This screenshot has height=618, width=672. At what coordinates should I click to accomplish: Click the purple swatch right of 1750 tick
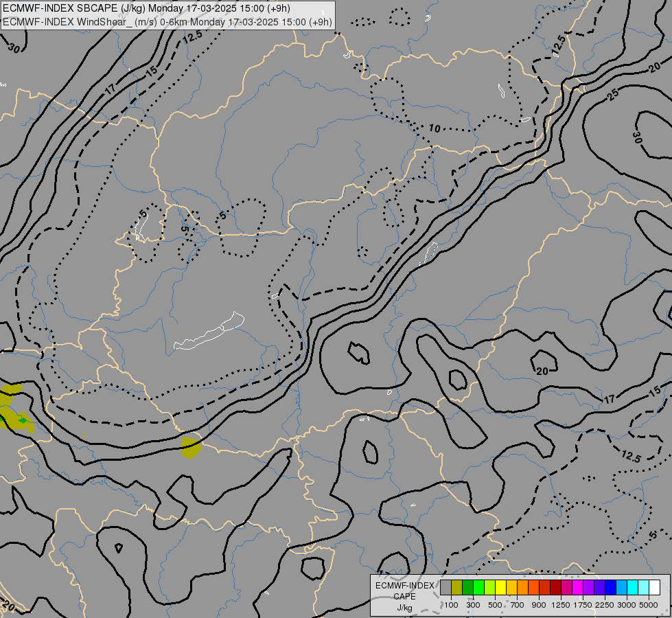[x=589, y=588]
